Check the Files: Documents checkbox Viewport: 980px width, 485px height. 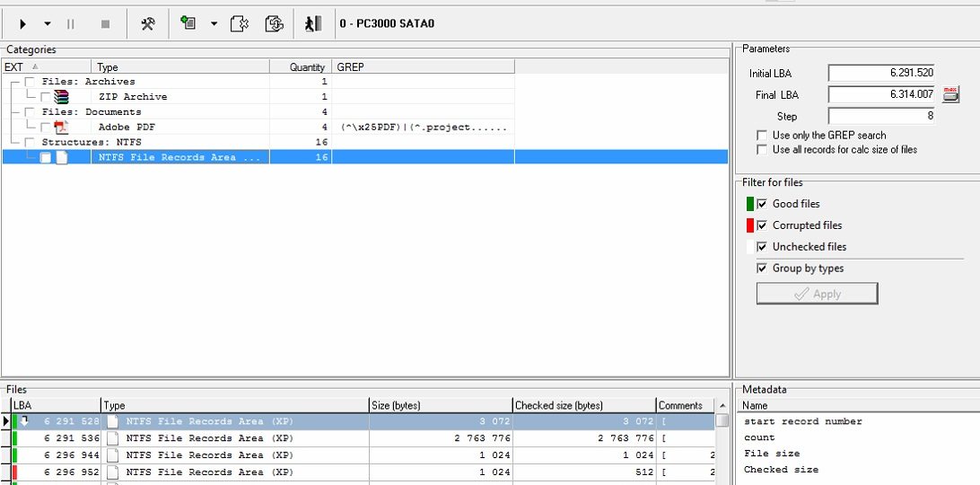tap(30, 112)
